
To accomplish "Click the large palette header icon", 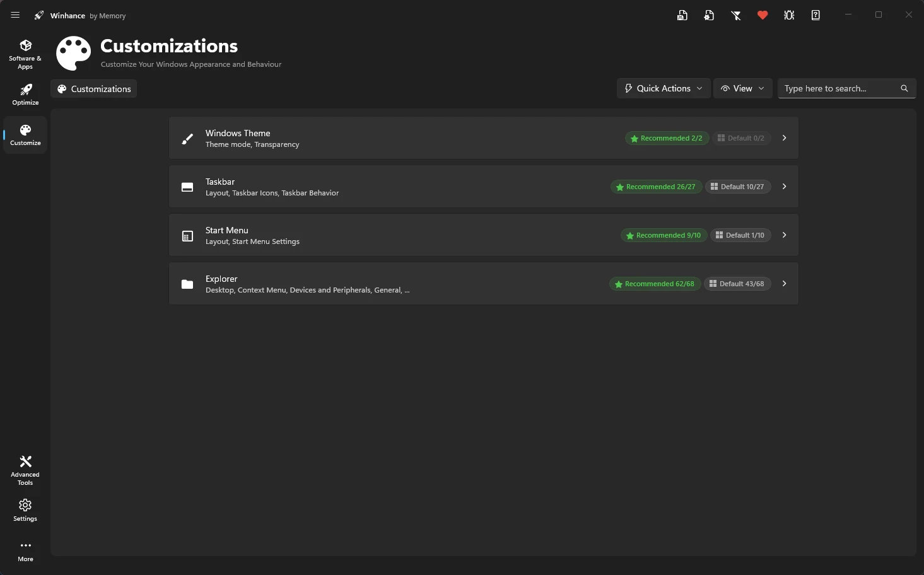I will tap(74, 53).
